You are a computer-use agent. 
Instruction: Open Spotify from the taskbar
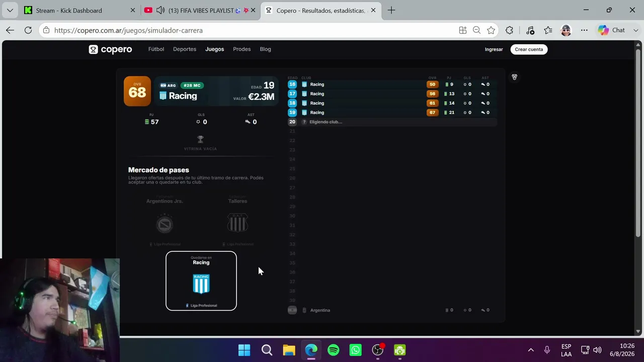coord(333,350)
